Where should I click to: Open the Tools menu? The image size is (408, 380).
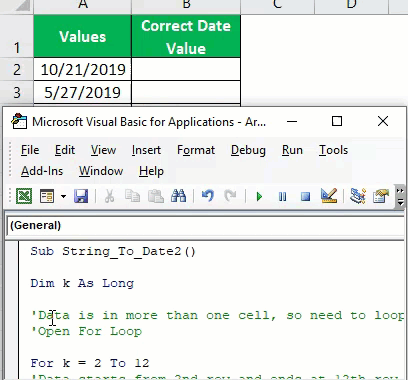tap(333, 150)
